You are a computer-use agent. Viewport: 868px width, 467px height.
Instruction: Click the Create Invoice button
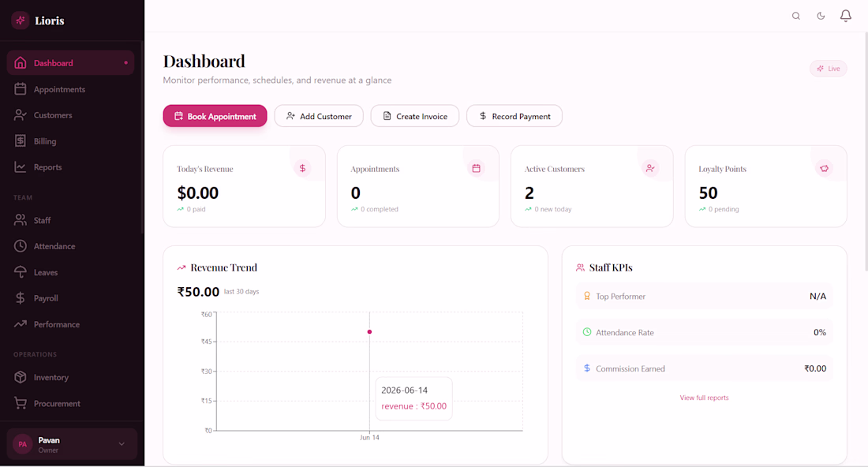click(415, 116)
